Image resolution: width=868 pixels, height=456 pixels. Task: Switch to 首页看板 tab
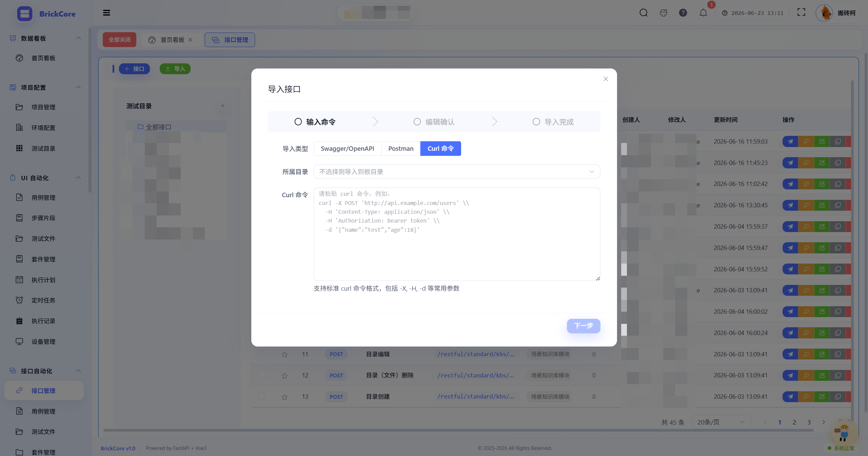(x=172, y=40)
